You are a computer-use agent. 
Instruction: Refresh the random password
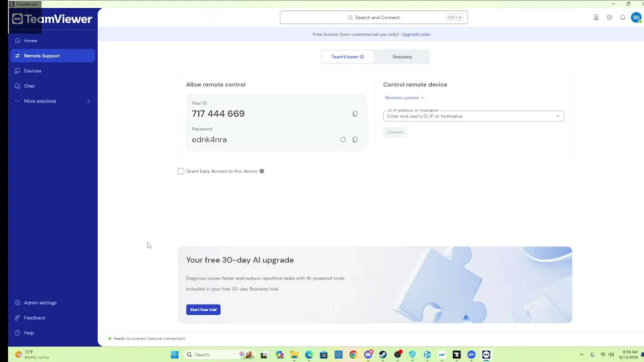coord(343,140)
